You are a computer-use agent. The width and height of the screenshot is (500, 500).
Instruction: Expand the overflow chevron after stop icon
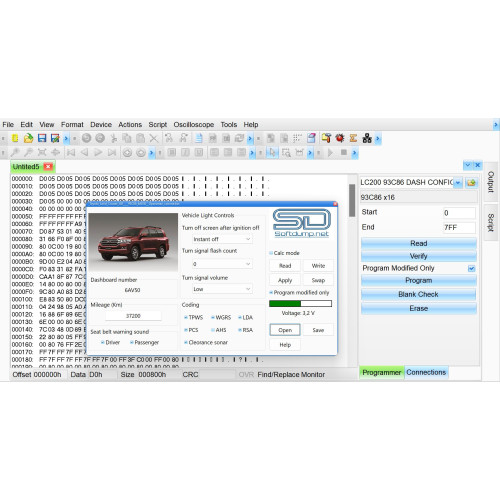[354, 153]
